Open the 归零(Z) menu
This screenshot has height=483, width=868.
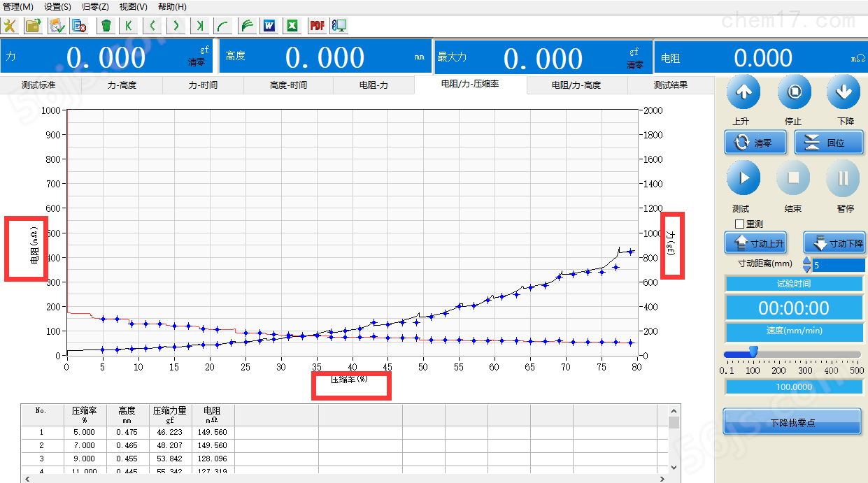click(x=95, y=6)
